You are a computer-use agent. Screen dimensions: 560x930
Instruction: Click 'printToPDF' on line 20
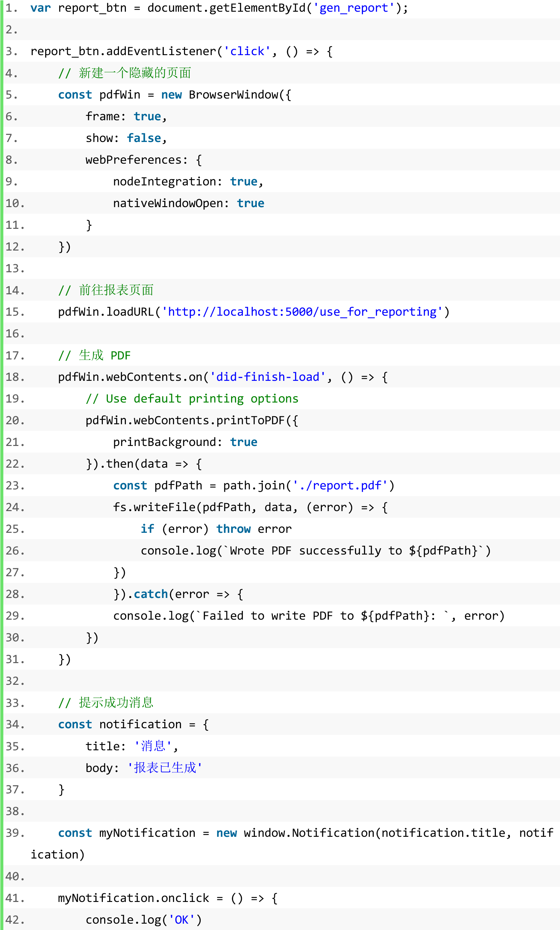(250, 421)
